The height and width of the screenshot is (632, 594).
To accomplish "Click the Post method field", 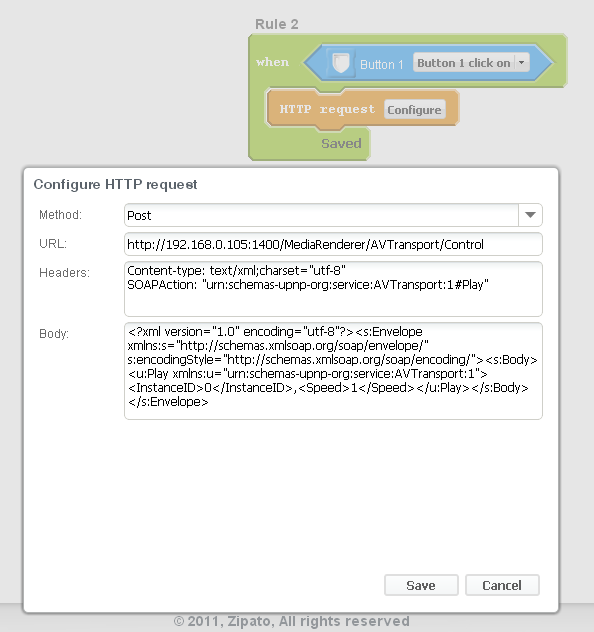I will point(321,215).
